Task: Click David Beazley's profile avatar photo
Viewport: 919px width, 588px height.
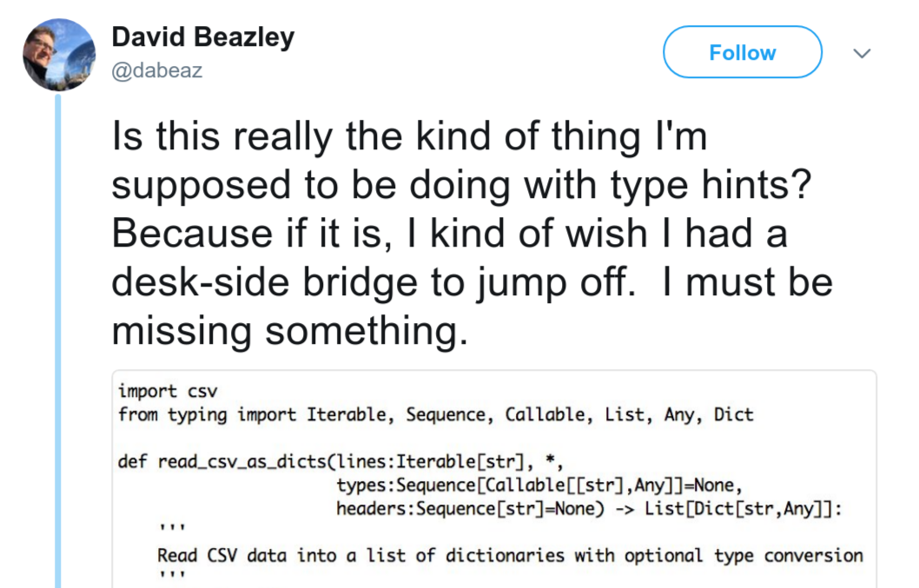Action: pyautogui.click(x=59, y=55)
